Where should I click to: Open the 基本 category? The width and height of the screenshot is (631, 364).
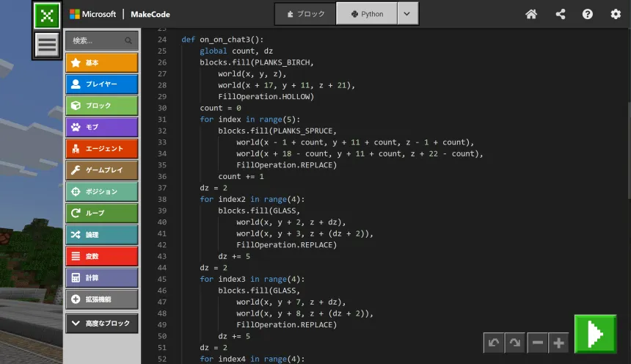coord(102,63)
